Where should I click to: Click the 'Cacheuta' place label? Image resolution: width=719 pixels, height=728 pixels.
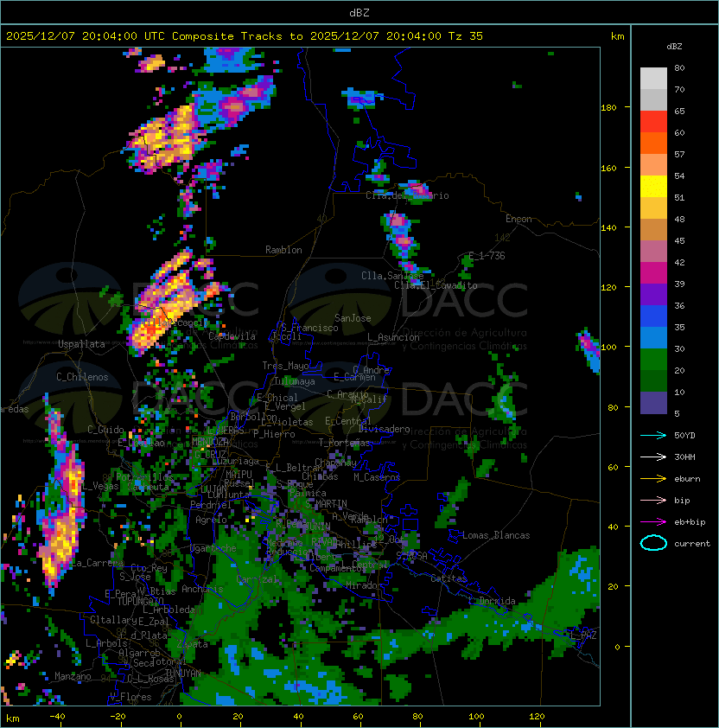(x=149, y=487)
